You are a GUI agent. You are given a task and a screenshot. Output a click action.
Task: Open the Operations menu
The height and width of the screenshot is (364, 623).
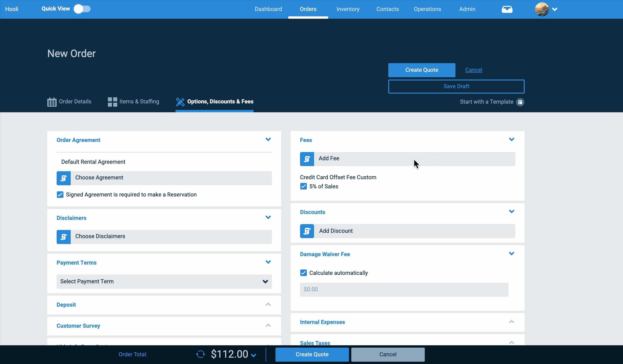tap(427, 9)
